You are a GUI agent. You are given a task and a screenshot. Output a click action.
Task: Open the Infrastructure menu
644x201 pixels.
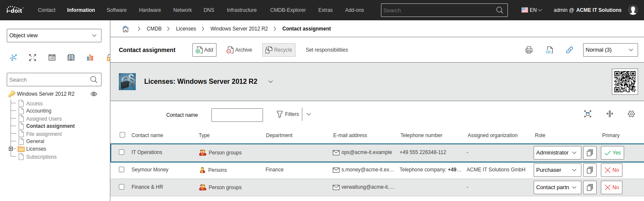tap(241, 10)
